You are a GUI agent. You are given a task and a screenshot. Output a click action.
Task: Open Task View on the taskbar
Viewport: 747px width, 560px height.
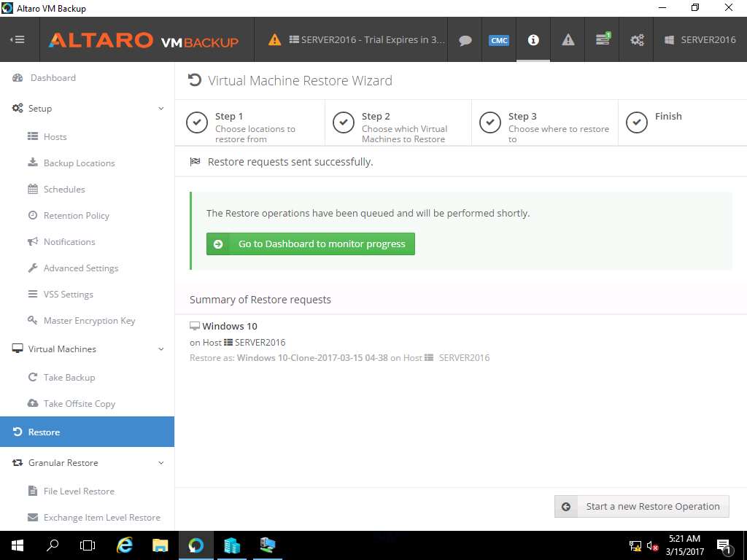coord(88,545)
